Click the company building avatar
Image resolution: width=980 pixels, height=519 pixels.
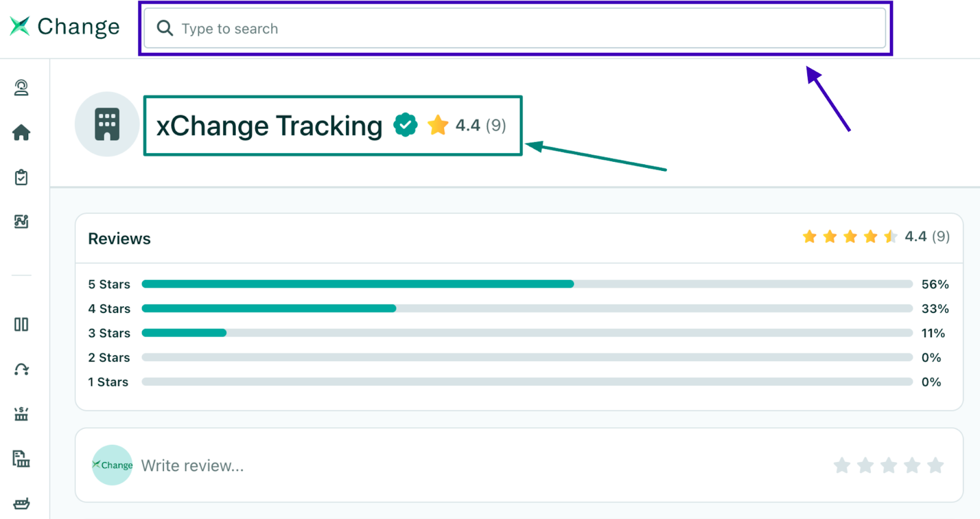107,124
